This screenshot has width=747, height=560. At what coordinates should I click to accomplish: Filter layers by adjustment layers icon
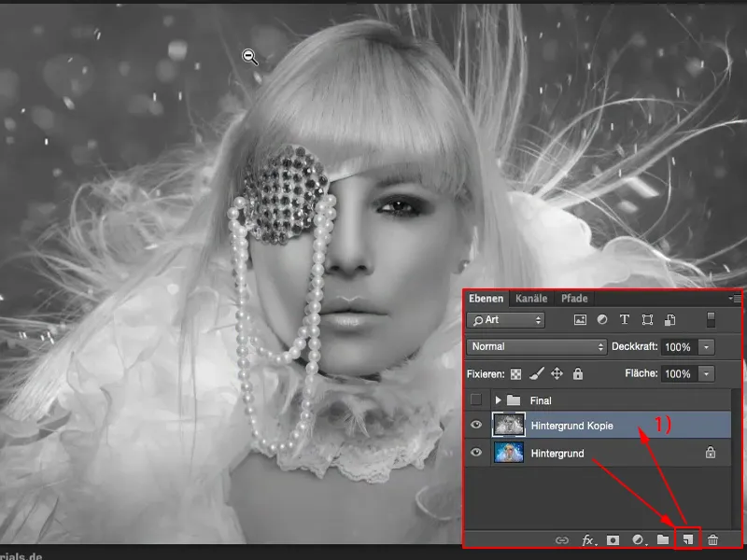click(x=602, y=320)
